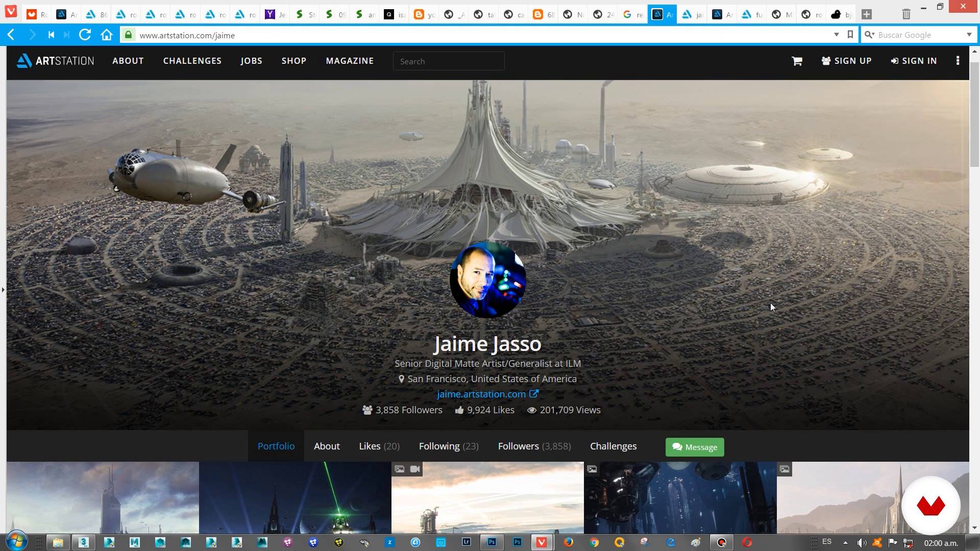
Task: Click the scrollbar down arrow
Action: (974, 528)
